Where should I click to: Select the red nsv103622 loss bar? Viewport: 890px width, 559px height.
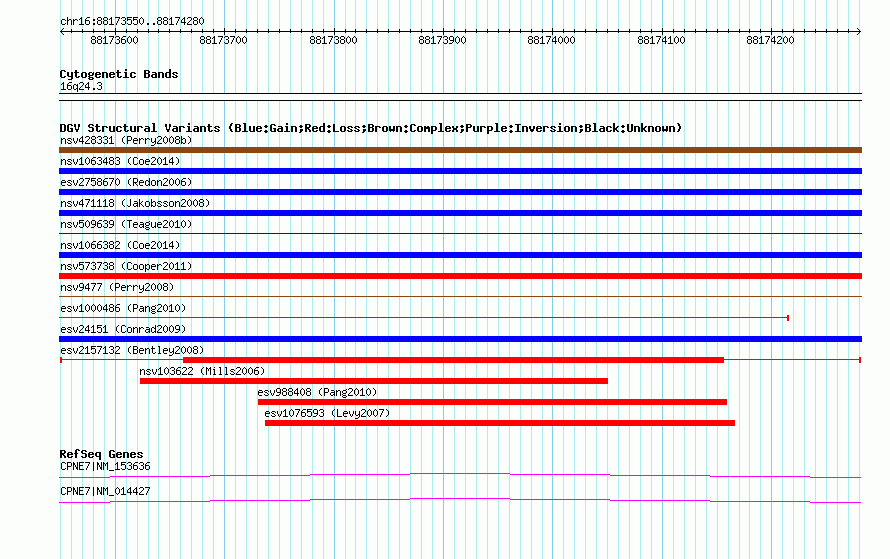(373, 381)
